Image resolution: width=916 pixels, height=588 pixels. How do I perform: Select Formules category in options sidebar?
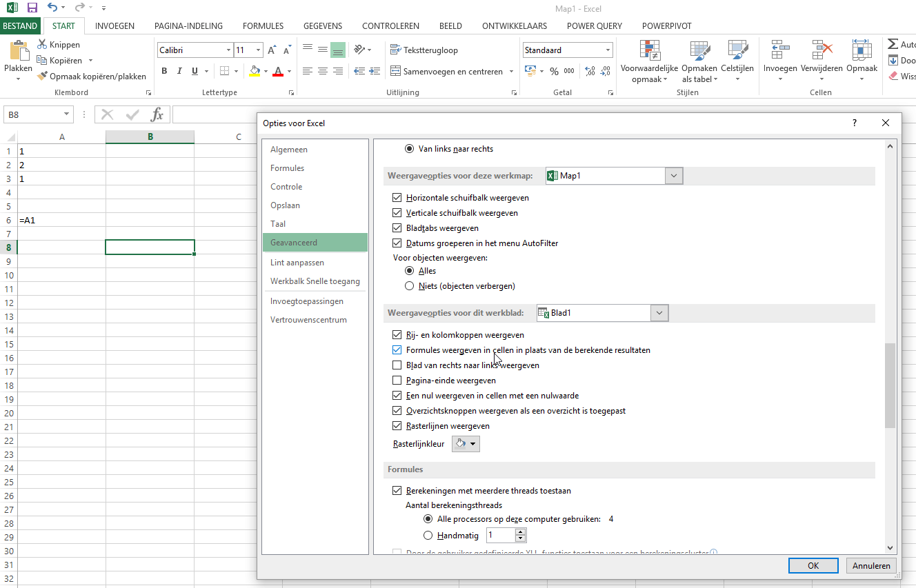coord(288,168)
